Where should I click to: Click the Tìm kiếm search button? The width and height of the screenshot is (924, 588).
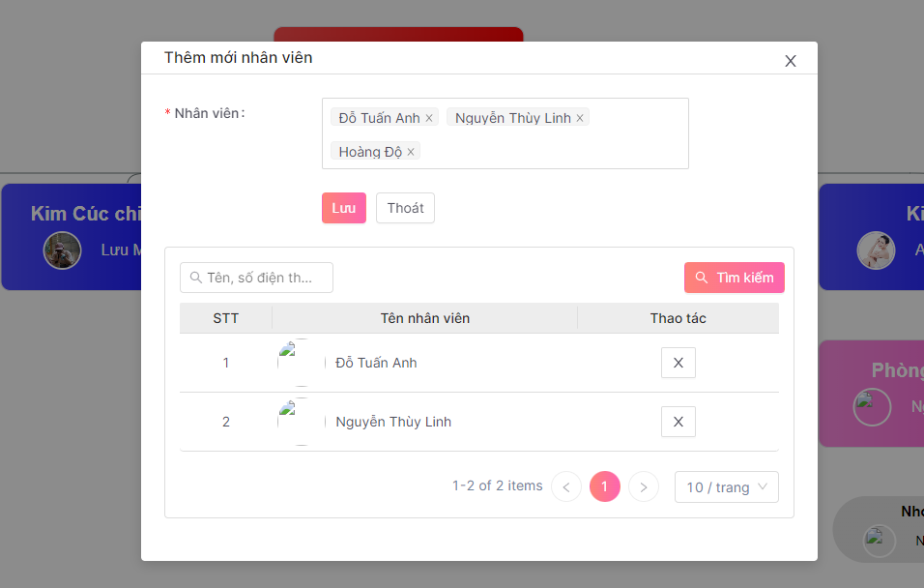click(735, 278)
